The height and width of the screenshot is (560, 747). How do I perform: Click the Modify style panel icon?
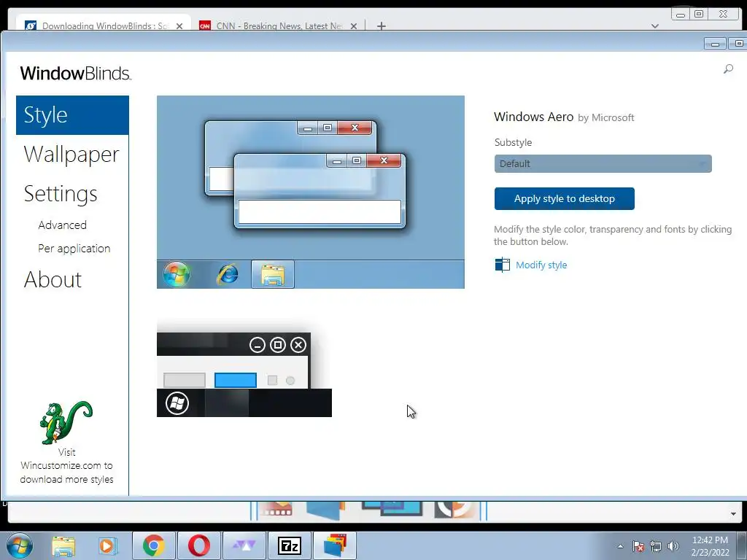[x=502, y=265]
